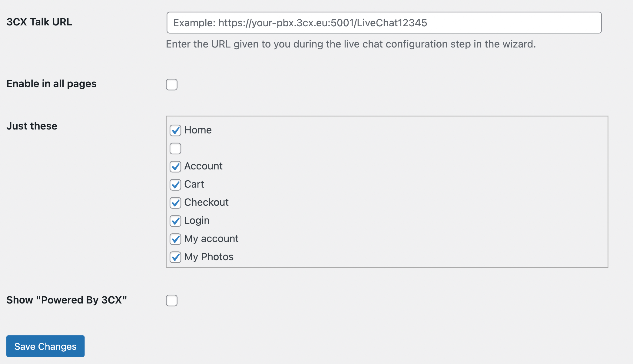
Task: Uncheck the Home page checkbox
Action: (175, 130)
